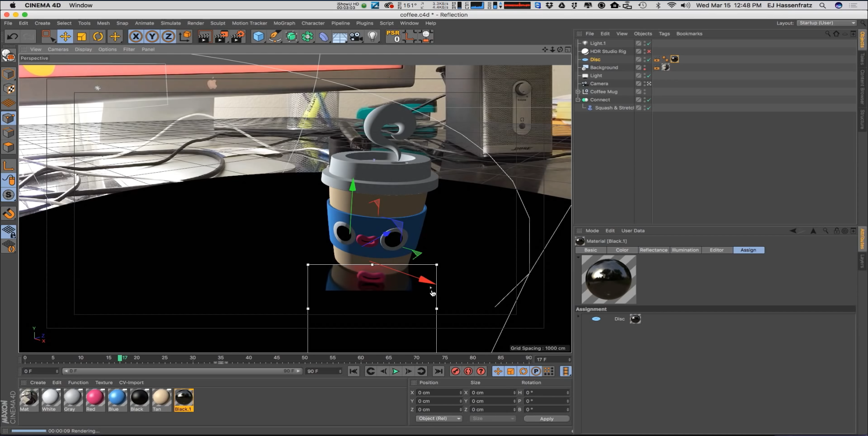This screenshot has width=868, height=436.
Task: Toggle the Light.1 enable checkmark
Action: (649, 43)
